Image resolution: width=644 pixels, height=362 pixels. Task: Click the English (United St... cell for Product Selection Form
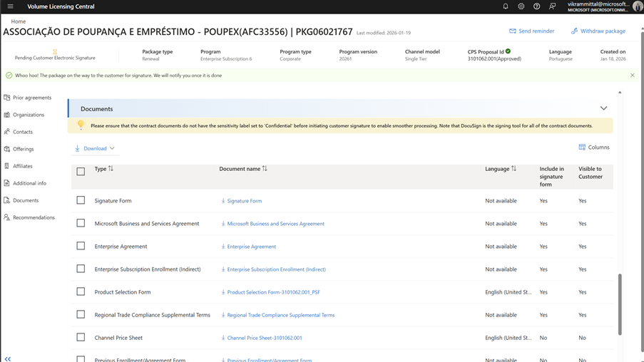point(508,292)
